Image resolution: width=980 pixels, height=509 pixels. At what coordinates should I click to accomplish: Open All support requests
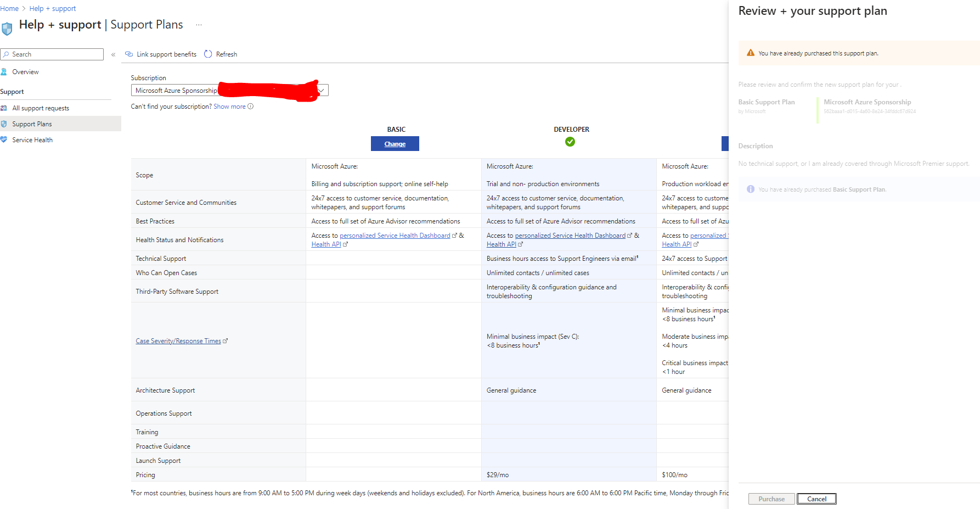point(41,108)
